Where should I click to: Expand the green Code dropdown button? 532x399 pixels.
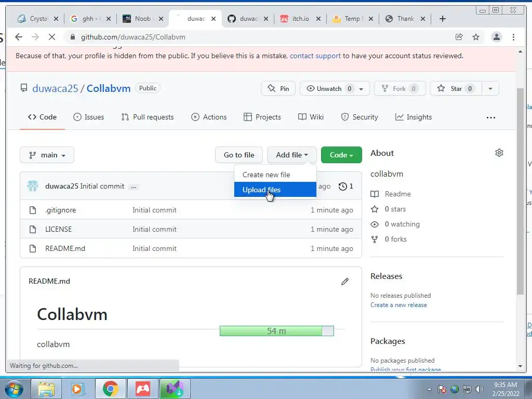pos(341,155)
